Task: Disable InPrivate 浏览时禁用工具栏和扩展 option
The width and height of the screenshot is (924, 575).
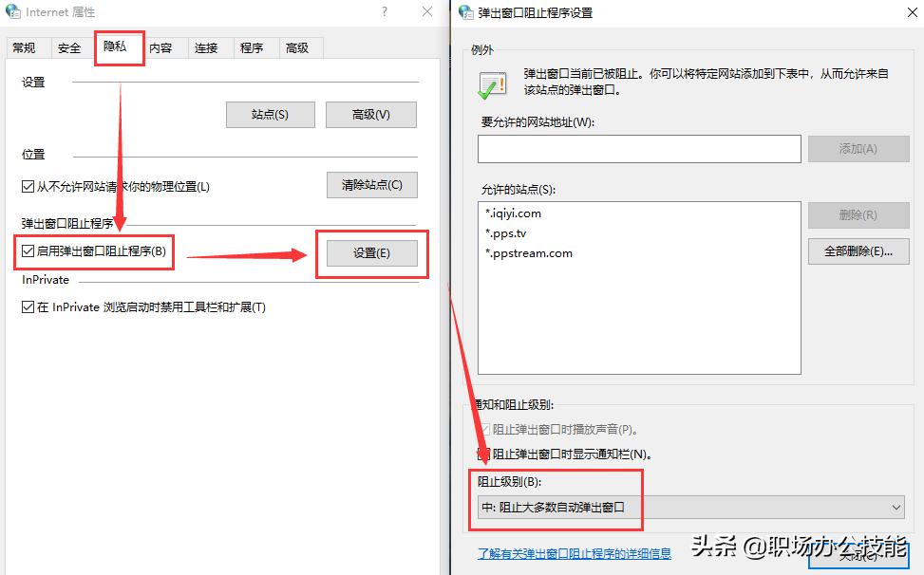Action: tap(28, 306)
